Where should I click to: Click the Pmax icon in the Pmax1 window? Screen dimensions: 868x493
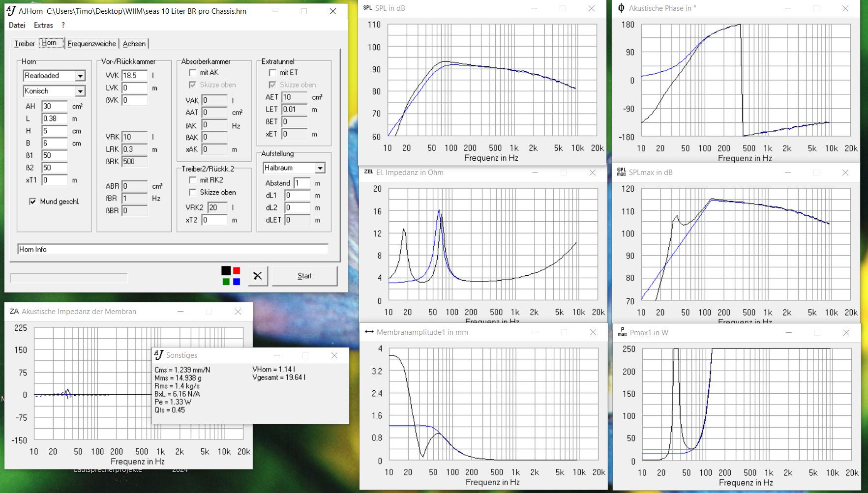coord(622,333)
